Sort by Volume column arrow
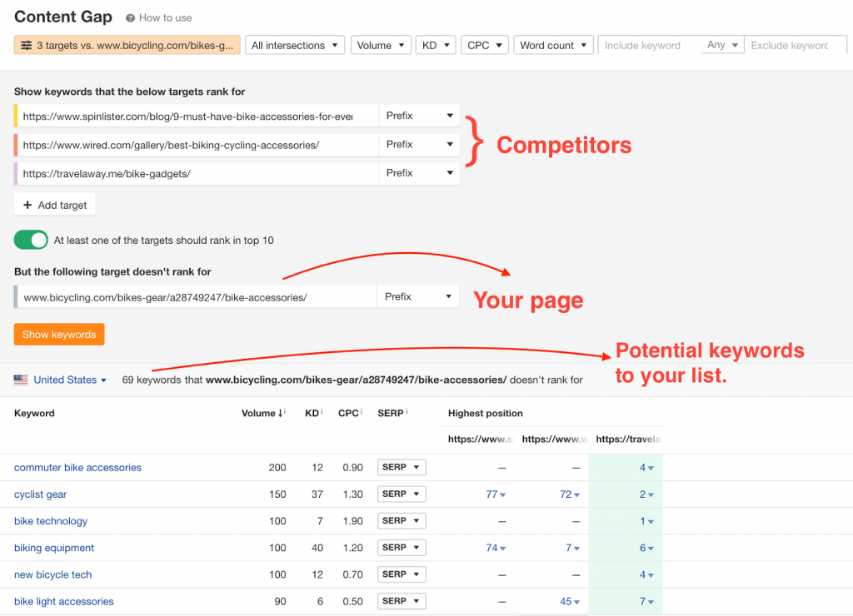This screenshot has width=853, height=616. coord(280,413)
